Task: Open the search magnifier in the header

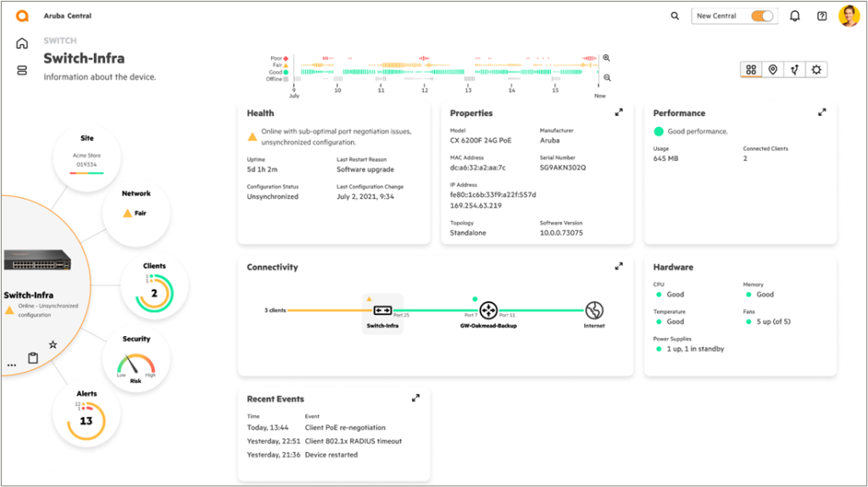Action: pos(675,16)
